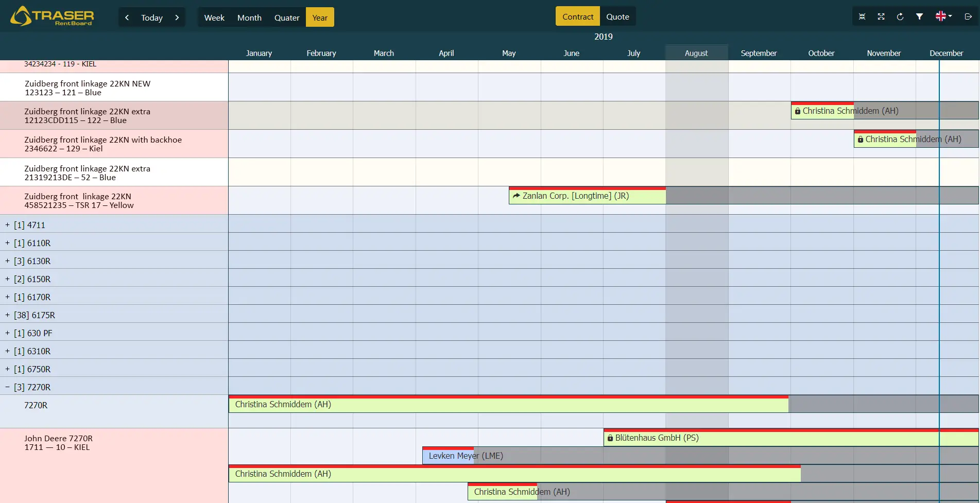Switch to the Quater view tab

click(x=287, y=18)
